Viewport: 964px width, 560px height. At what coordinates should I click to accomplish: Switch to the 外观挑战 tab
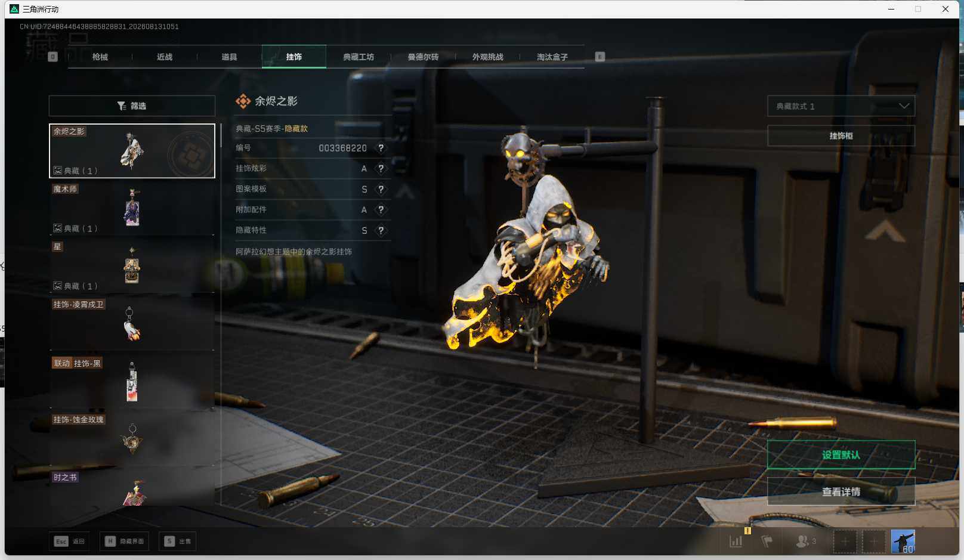pyautogui.click(x=488, y=57)
